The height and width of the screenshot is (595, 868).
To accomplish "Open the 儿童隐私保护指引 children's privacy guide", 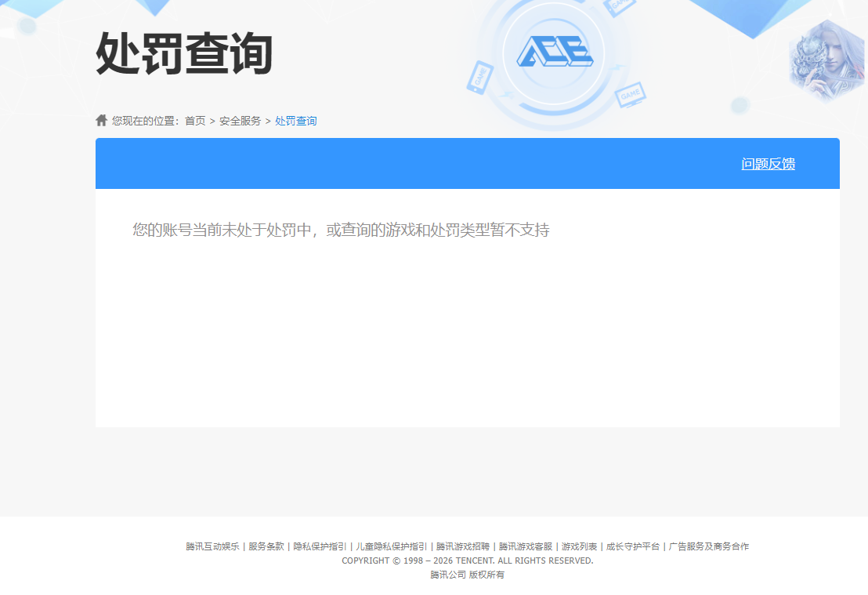I will [392, 546].
